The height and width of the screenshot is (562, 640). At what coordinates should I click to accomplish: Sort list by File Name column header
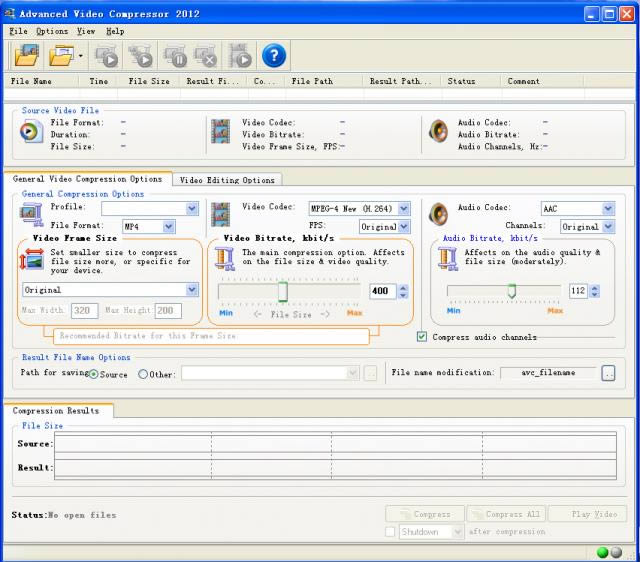pyautogui.click(x=41, y=81)
